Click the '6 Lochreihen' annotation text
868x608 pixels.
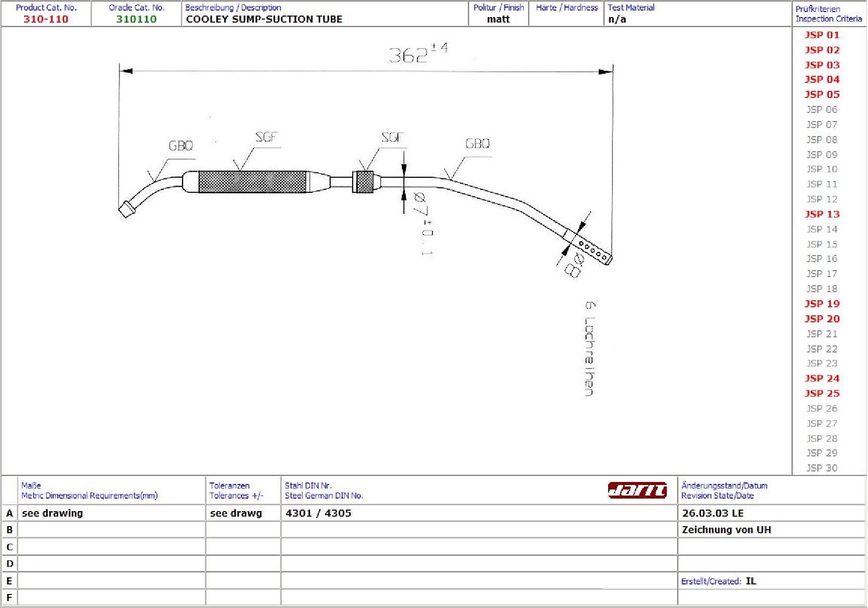(x=590, y=349)
